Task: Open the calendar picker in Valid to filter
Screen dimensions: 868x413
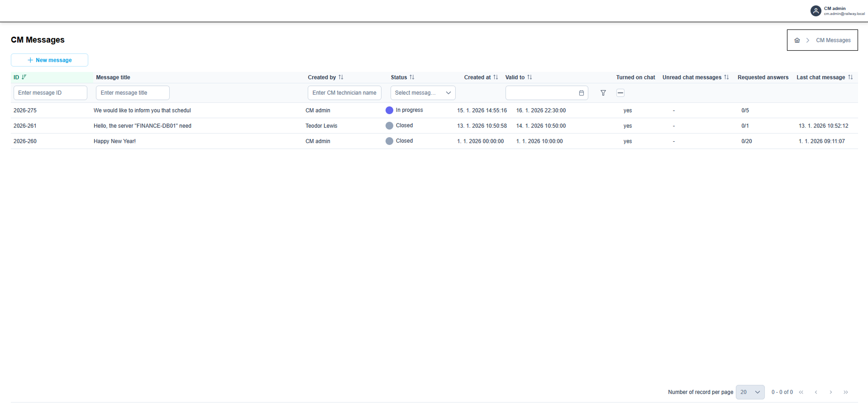Action: coord(582,93)
